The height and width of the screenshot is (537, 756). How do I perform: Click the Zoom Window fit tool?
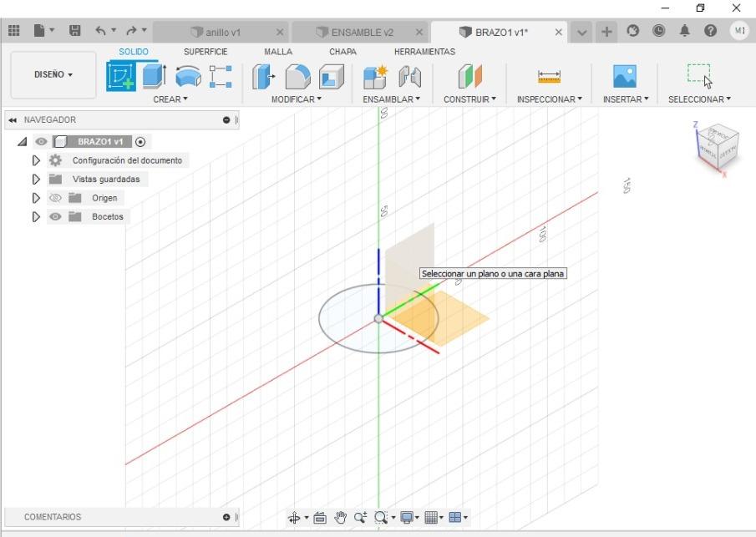(x=381, y=518)
